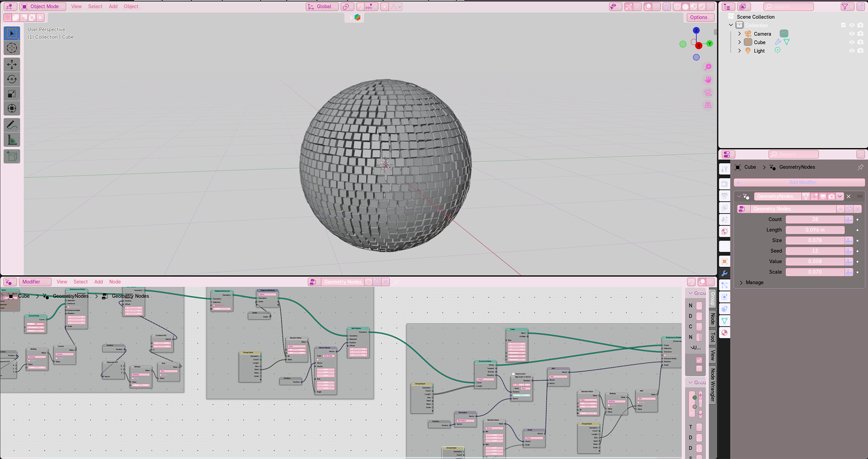The image size is (868, 459).
Task: Open the View Layer properties tab
Action: click(725, 208)
